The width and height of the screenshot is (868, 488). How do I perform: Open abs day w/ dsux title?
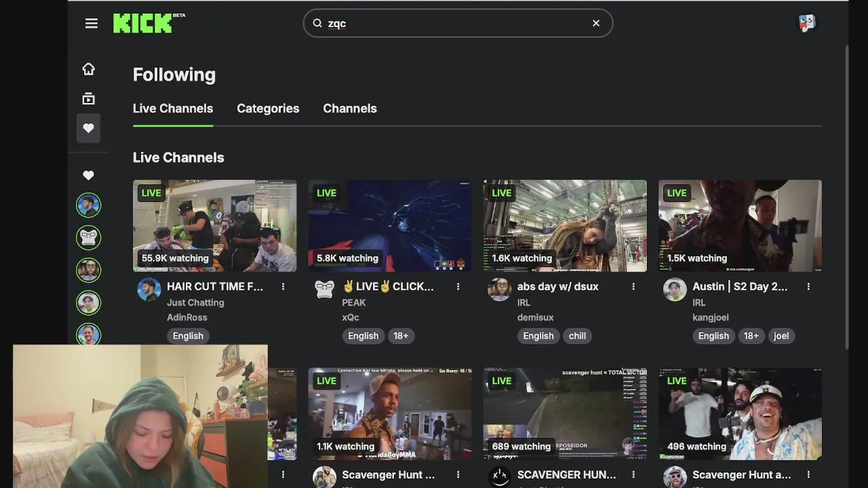(x=558, y=287)
